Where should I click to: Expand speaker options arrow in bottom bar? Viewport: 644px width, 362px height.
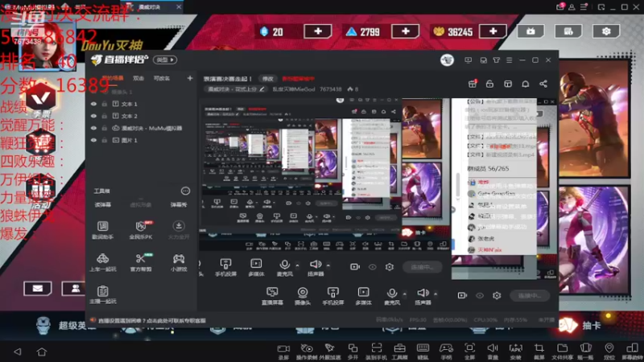pos(436,294)
